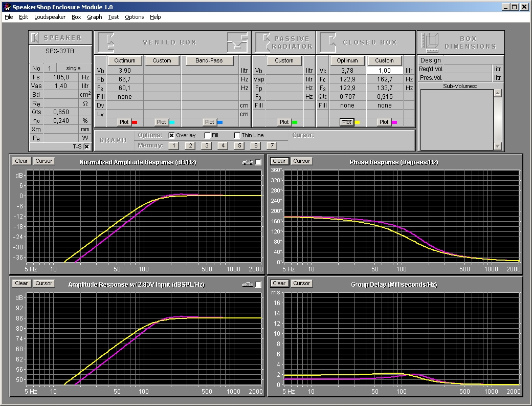This screenshot has height=406, width=532.
Task: Click the Closed Box enclosure icon
Action: (328, 42)
